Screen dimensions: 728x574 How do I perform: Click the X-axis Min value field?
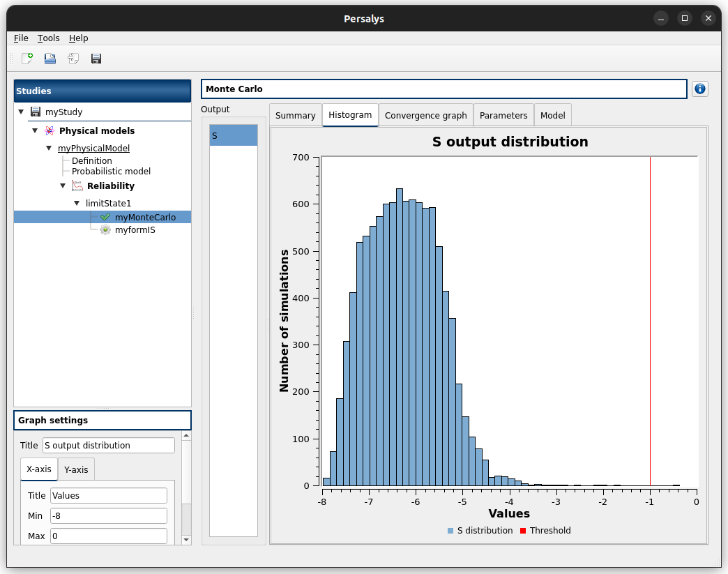pos(108,516)
